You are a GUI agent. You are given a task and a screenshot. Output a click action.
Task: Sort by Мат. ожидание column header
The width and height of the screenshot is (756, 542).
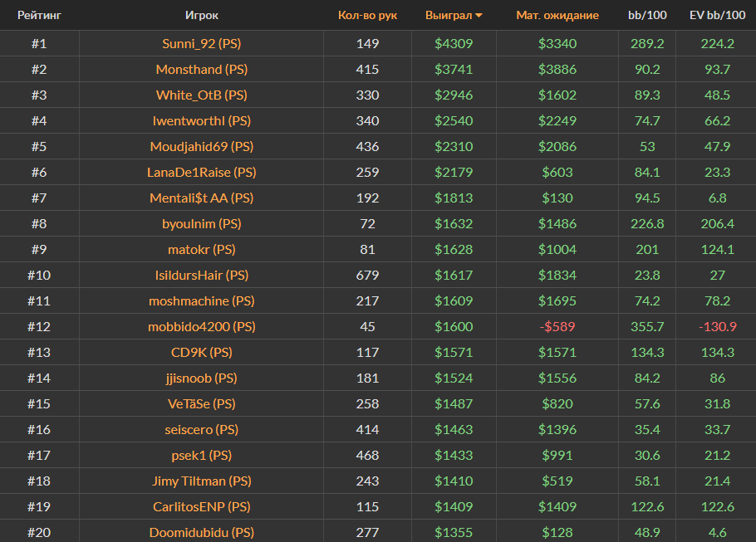coord(557,15)
